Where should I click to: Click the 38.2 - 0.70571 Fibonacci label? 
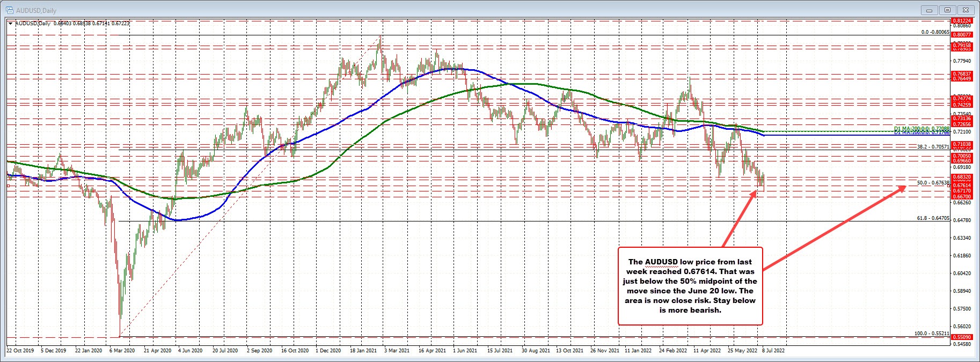933,146
